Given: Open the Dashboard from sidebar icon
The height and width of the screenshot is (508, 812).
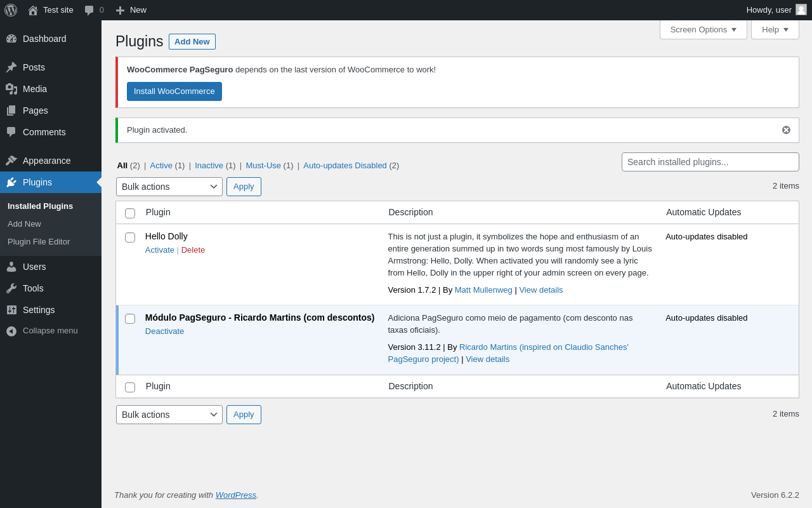Looking at the screenshot, I should [x=11, y=39].
